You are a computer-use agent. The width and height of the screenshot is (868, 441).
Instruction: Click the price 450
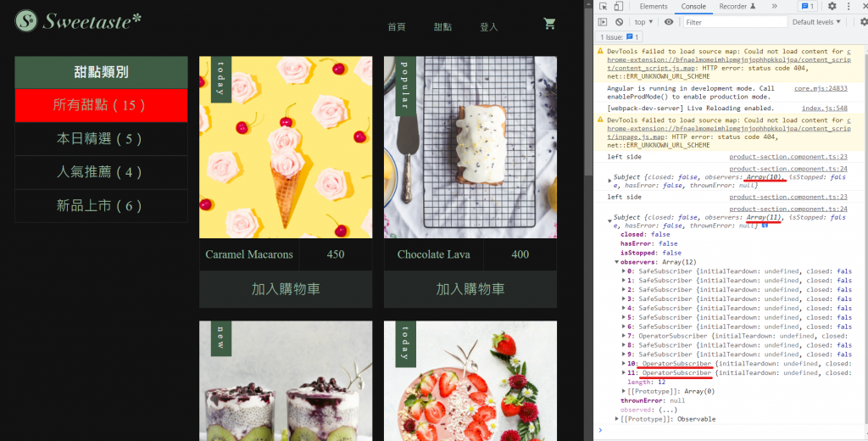pyautogui.click(x=336, y=254)
